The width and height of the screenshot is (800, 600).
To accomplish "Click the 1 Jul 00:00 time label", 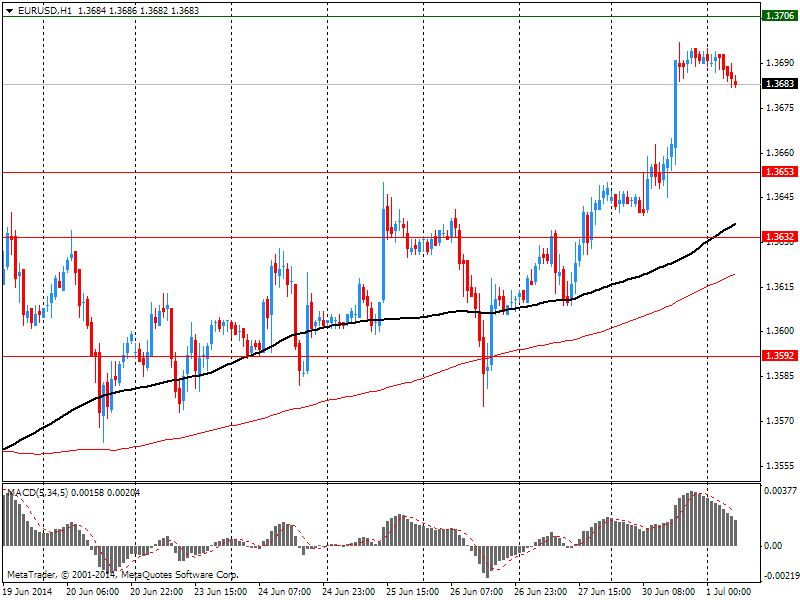I will pos(729,591).
